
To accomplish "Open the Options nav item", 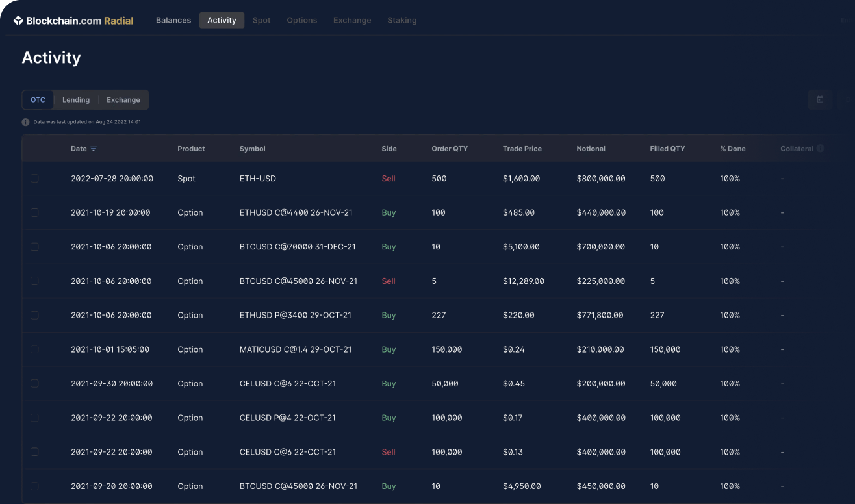I will coord(302,20).
